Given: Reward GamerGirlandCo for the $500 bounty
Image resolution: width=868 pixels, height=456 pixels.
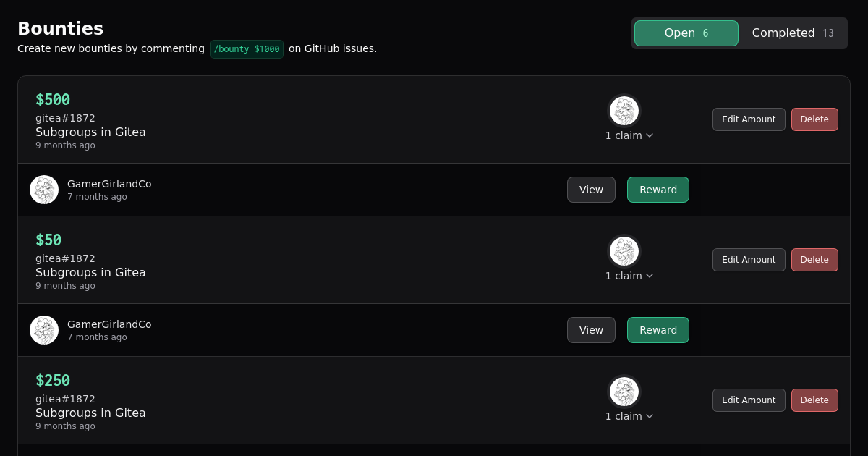Looking at the screenshot, I should (658, 190).
